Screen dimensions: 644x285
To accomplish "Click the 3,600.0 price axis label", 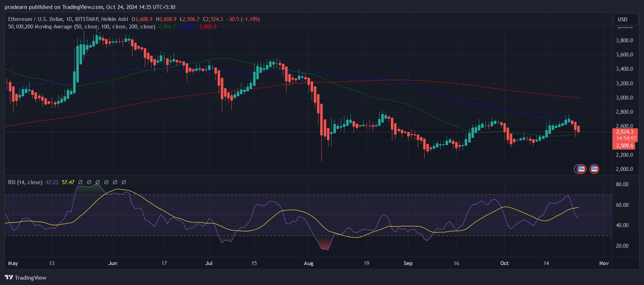I will coord(624,55).
